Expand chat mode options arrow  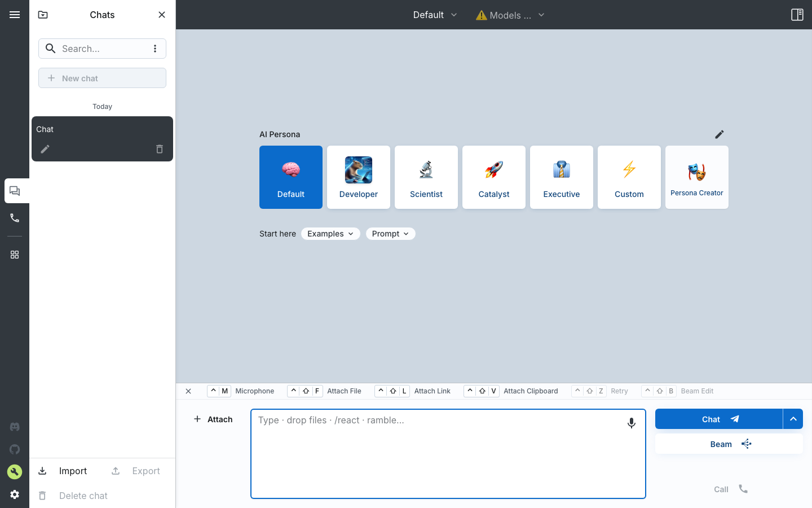(x=793, y=419)
